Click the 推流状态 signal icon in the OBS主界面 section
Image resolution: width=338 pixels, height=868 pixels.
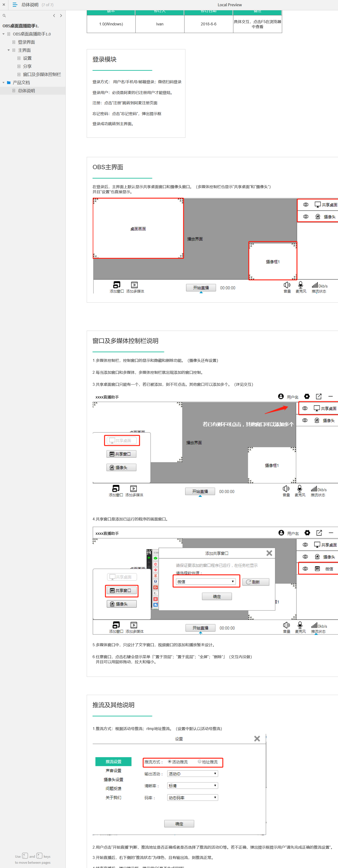click(x=315, y=285)
